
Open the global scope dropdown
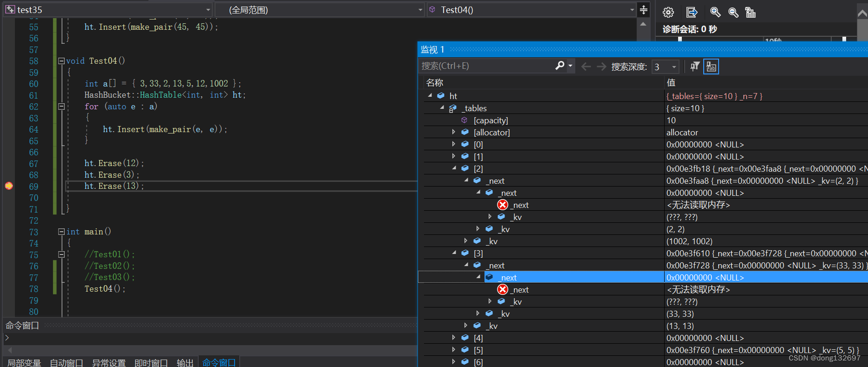point(420,10)
